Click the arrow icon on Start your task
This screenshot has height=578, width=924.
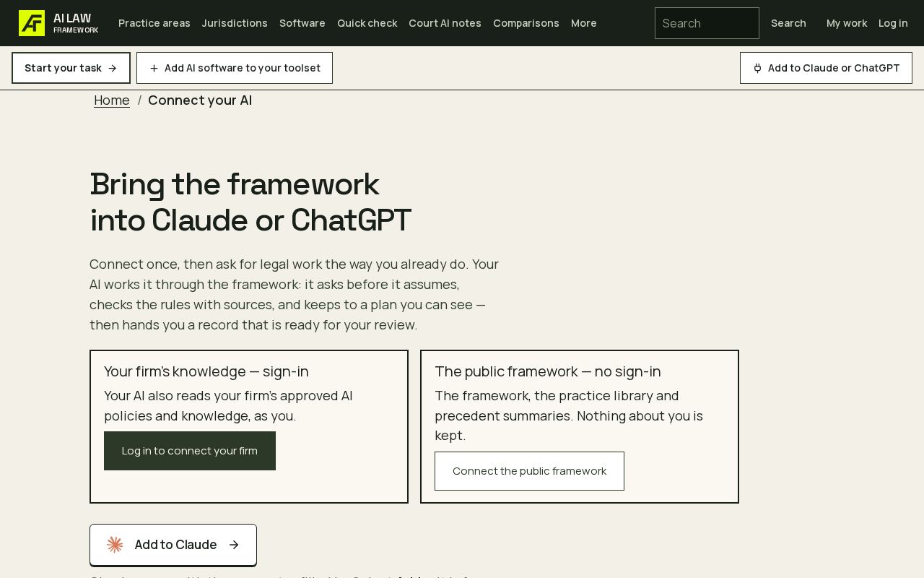click(112, 68)
